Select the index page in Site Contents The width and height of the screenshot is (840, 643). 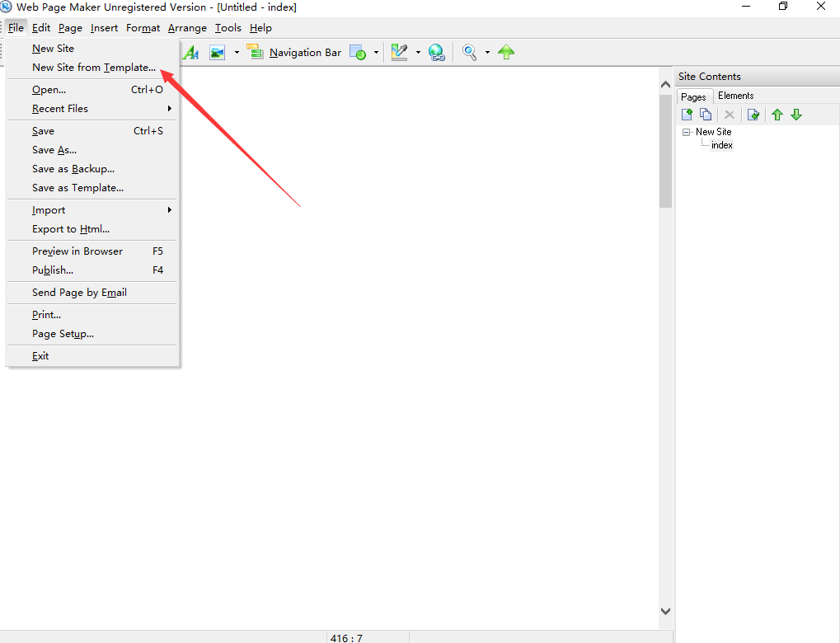721,144
